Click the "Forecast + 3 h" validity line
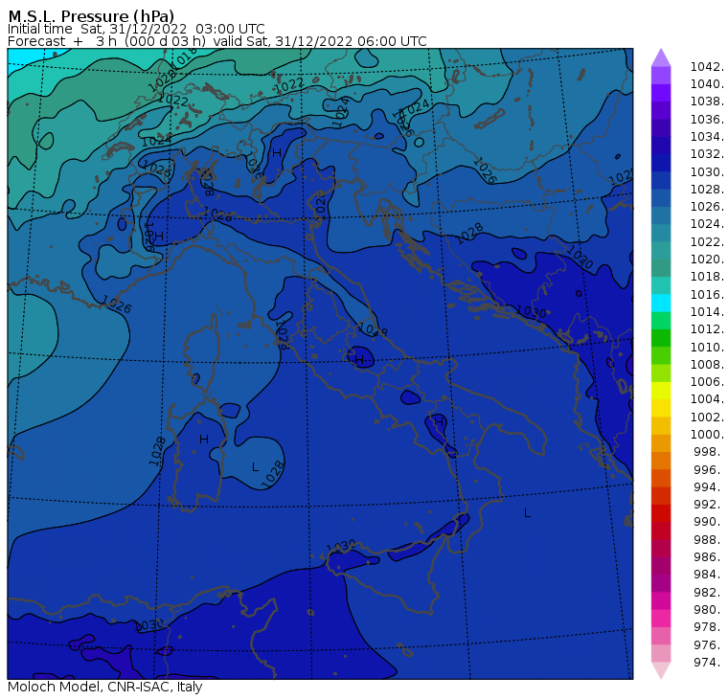Viewport: 728px width, 700px height. 216,41
